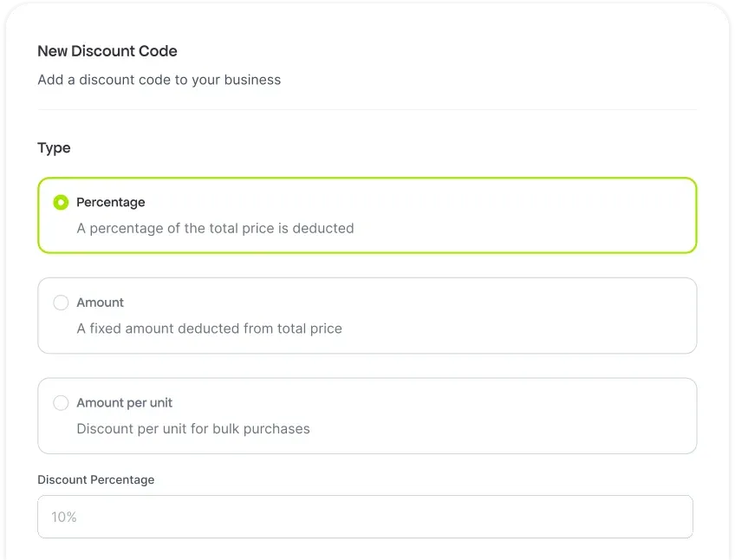Select the Amount radio button

(x=61, y=303)
